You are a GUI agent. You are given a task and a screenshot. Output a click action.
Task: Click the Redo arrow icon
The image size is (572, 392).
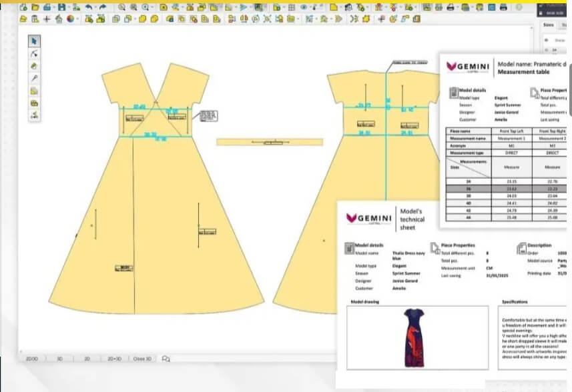(x=102, y=7)
